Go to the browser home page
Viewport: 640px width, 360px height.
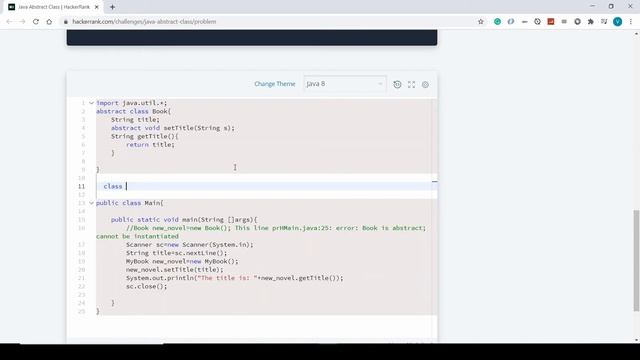(49, 22)
